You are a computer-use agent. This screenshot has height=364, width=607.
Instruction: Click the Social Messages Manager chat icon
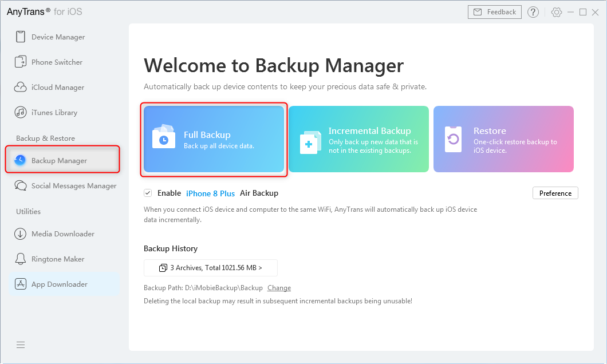coord(21,185)
